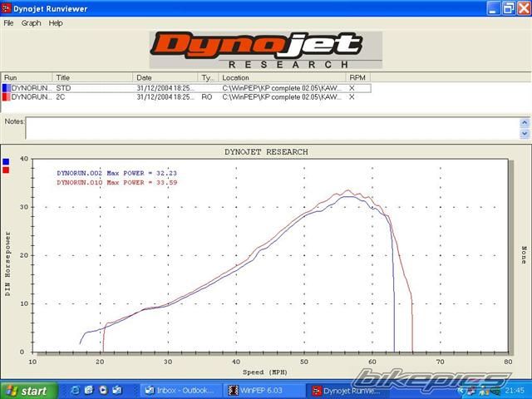This screenshot has height=399, width=532.
Task: Click the red run legend swatch
Action: click(x=7, y=170)
